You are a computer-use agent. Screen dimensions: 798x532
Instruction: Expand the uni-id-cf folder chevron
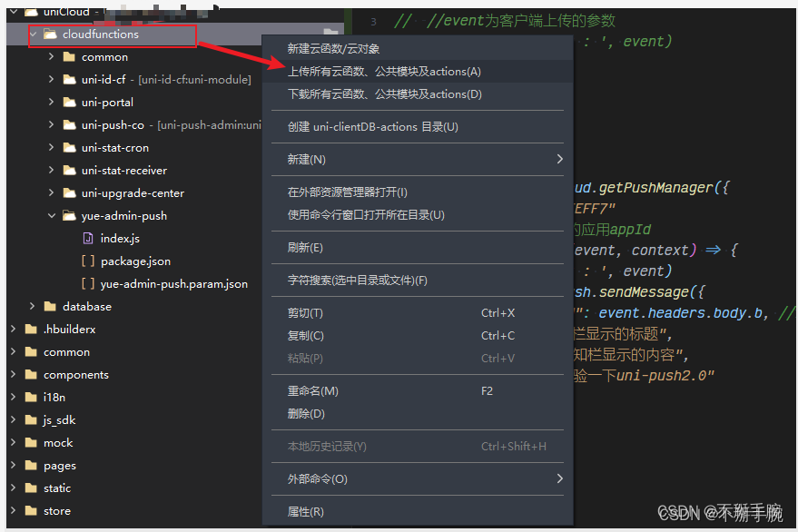(x=51, y=79)
